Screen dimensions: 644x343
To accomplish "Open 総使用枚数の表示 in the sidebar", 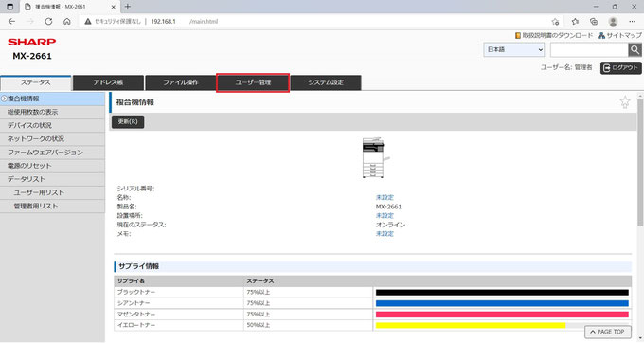I will [x=52, y=112].
